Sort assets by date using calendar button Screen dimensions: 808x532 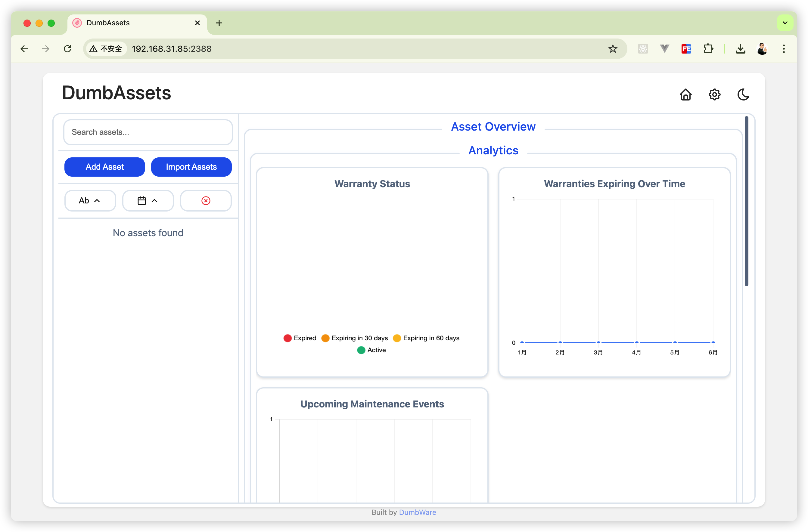(148, 200)
